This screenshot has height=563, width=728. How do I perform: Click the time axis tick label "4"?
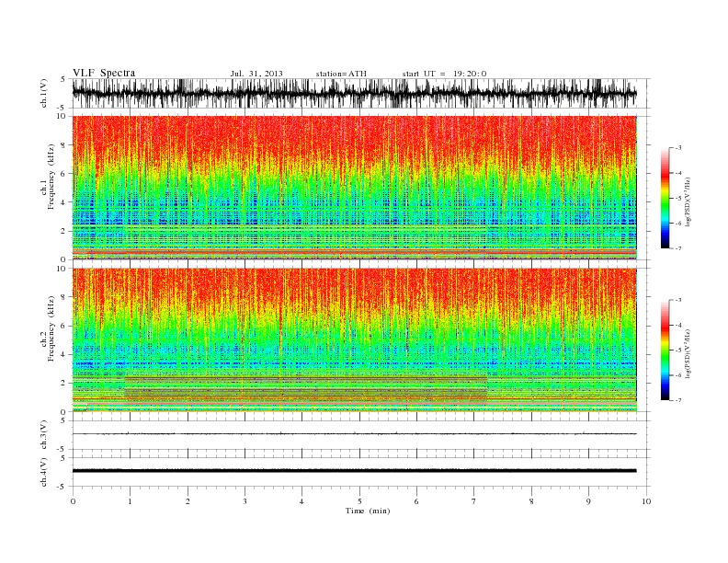(301, 501)
